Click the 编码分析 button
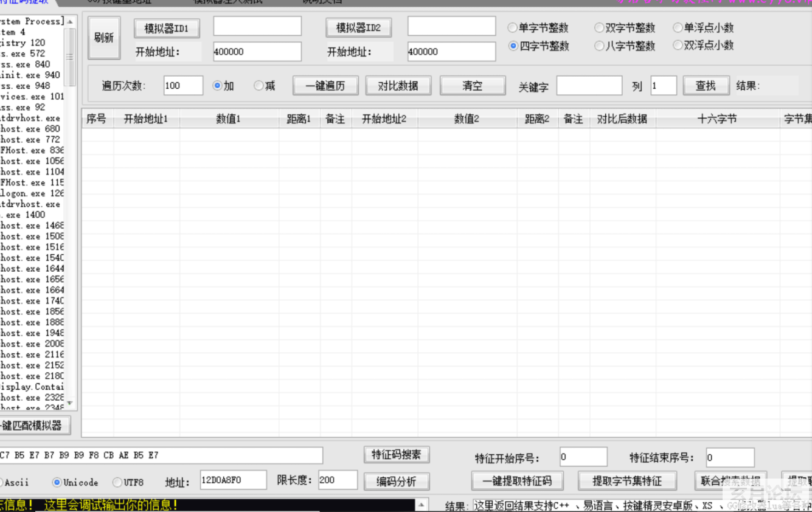812x512 pixels. (397, 481)
